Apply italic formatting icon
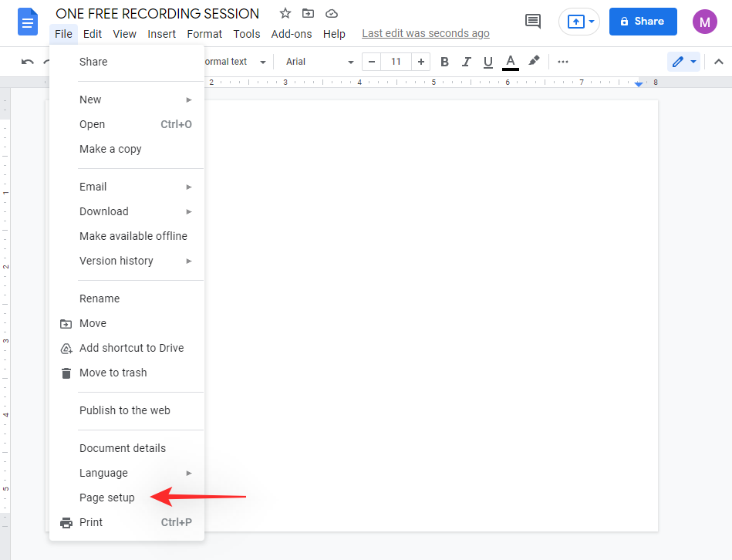 coord(466,62)
